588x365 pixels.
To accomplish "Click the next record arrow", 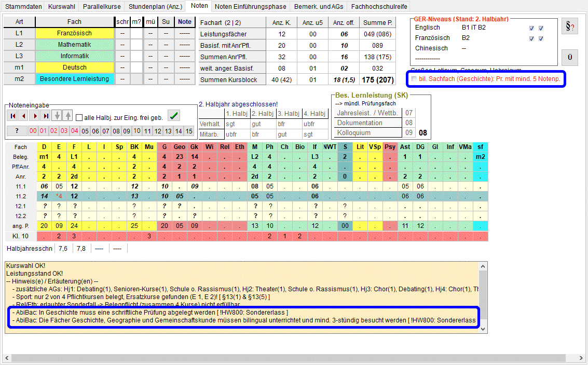I will click(35, 116).
